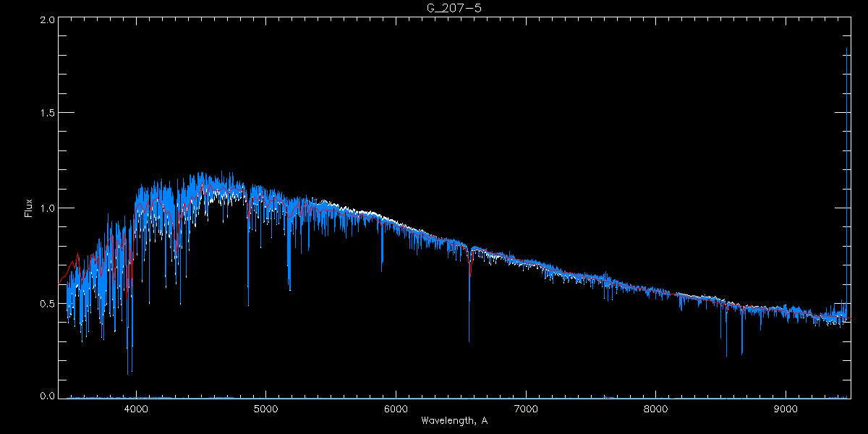The height and width of the screenshot is (434, 868).
Task: Click the 0.5 flux tick label
Action: coord(46,303)
